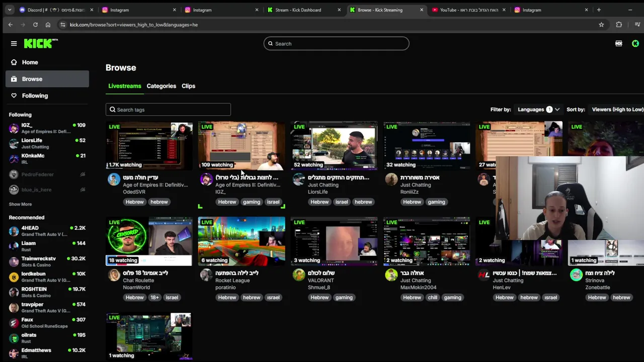The image size is (644, 362).
Task: Focus the Search tags field
Action: [168, 110]
